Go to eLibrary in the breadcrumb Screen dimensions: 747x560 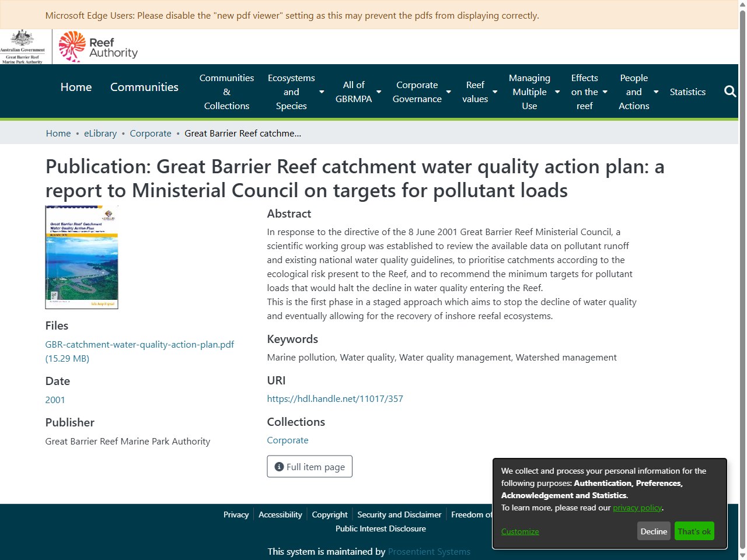click(x=100, y=134)
